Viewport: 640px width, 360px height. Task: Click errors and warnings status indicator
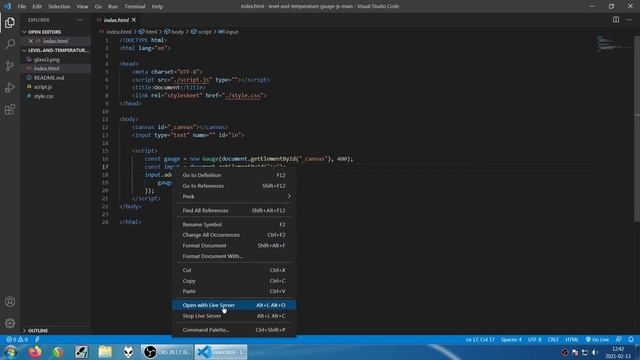[x=17, y=339]
